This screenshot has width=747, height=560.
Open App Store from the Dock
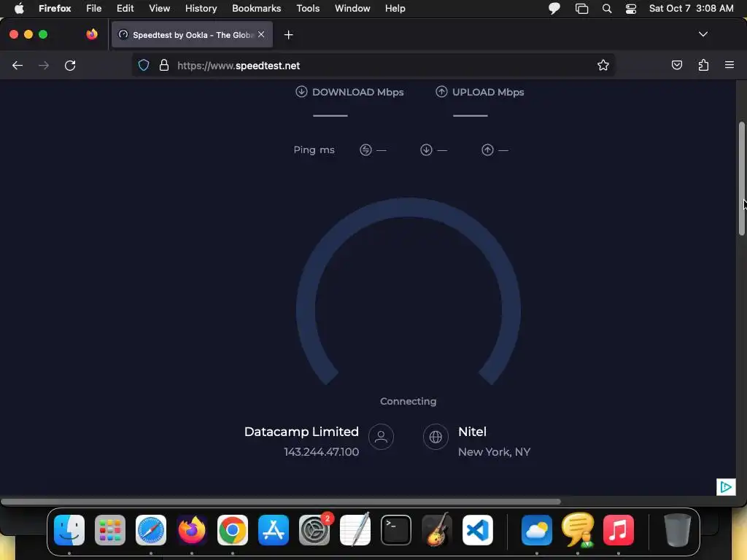click(x=274, y=530)
